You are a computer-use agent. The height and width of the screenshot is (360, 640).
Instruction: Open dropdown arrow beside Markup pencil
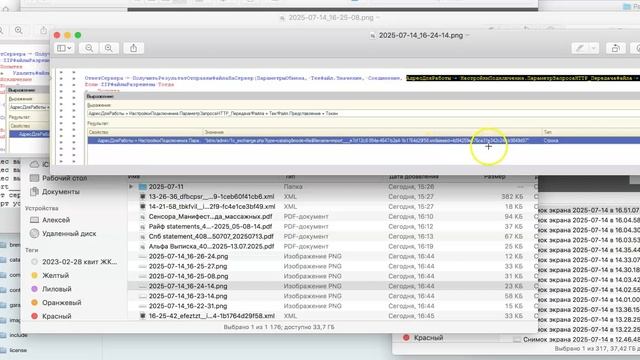pyautogui.click(x=593, y=48)
